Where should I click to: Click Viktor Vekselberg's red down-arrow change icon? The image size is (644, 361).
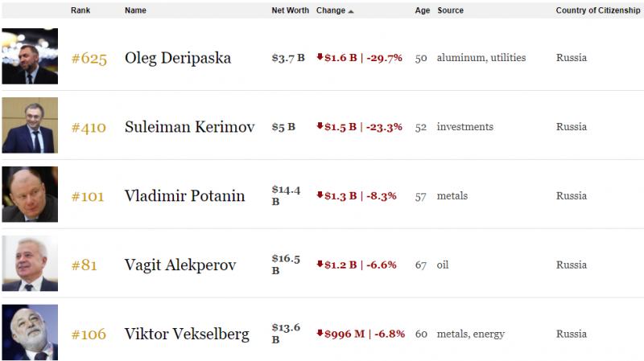tap(320, 333)
